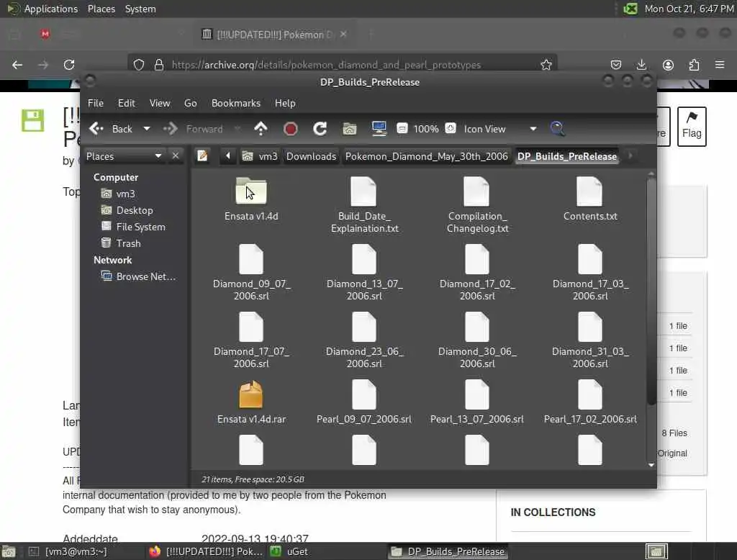This screenshot has height=560, width=737.
Task: Go to Pokemon_Diamond_May_30th_2006 path segment
Action: [x=426, y=156]
